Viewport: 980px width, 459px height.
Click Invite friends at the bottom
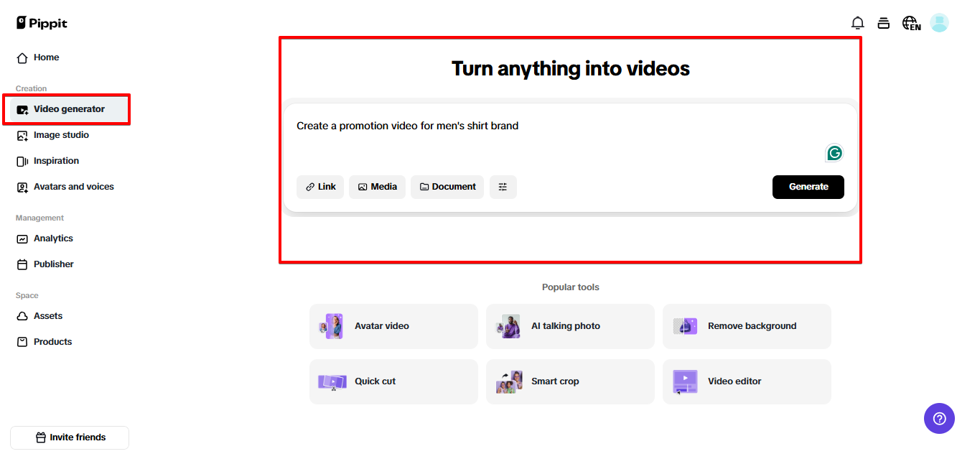click(69, 437)
